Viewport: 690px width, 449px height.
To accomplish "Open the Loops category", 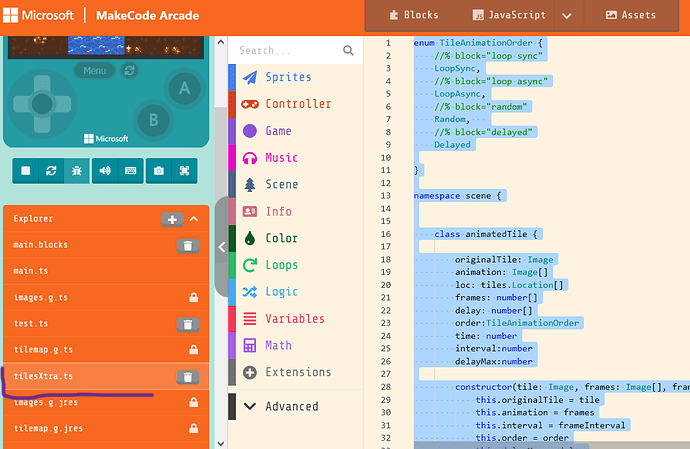I will pyautogui.click(x=295, y=265).
